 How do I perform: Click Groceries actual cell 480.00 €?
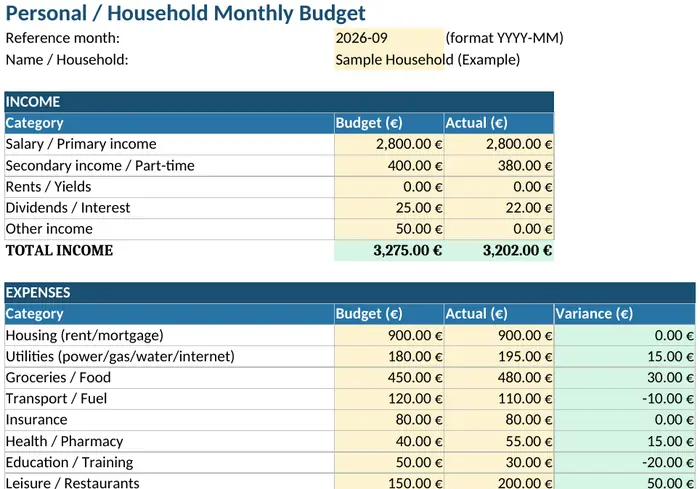499,378
